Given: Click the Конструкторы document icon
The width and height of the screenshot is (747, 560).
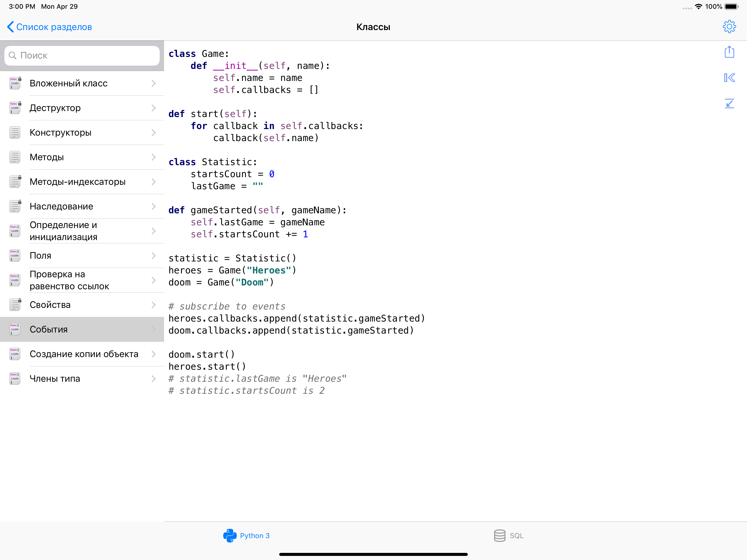Looking at the screenshot, I should click(x=15, y=132).
